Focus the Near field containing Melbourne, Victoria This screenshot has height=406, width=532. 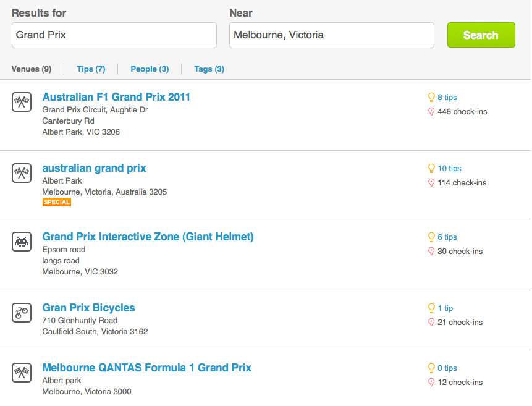click(332, 35)
